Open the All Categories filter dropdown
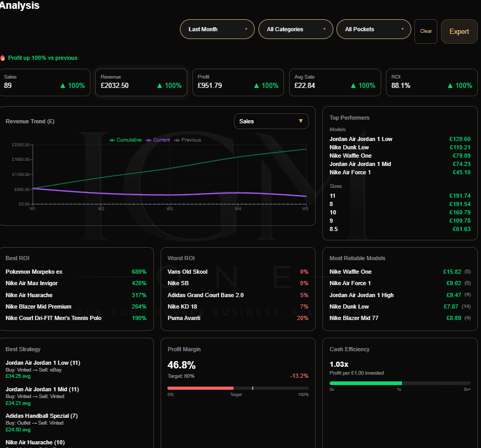 coord(296,29)
